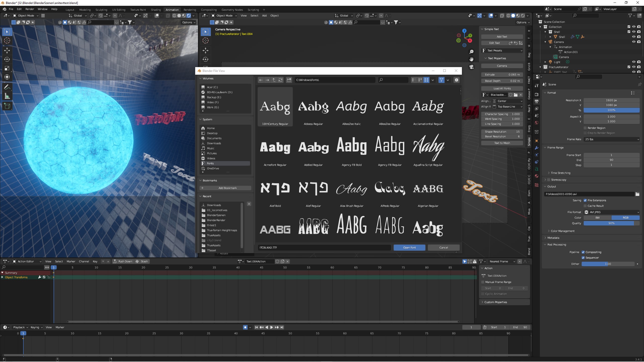Viewport: 644px width, 362px height.
Task: Disable the File Extensions checkbox
Action: pyautogui.click(x=585, y=200)
